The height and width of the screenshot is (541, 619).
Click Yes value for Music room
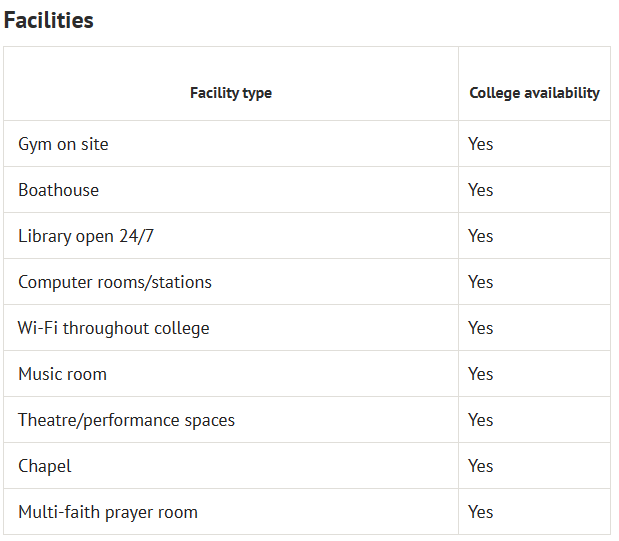click(480, 374)
